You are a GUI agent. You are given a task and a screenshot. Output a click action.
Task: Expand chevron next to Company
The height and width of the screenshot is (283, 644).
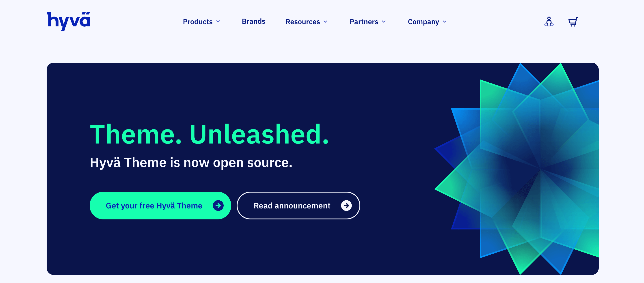[x=445, y=22]
